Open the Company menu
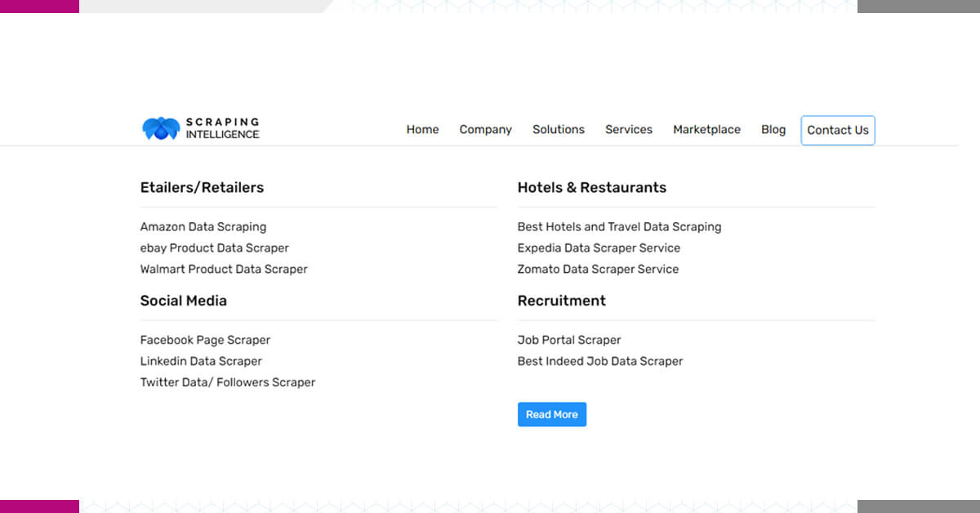The image size is (980, 513). click(485, 129)
